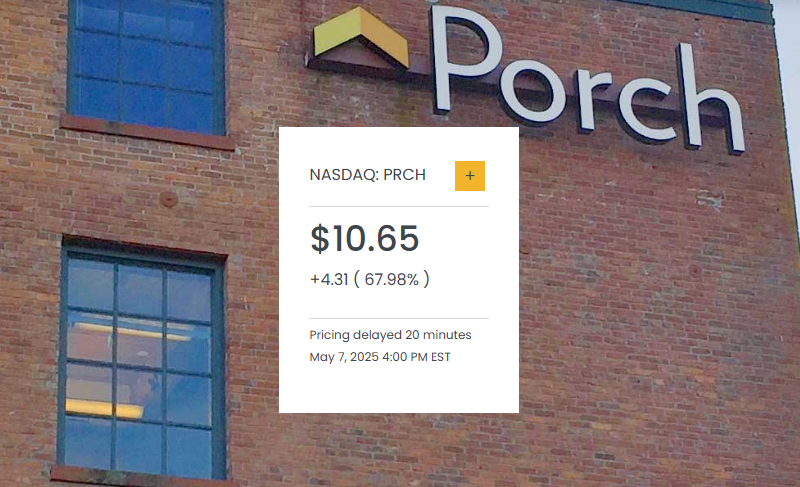The height and width of the screenshot is (487, 800).
Task: Click the $10.65 stock price
Action: click(x=364, y=239)
